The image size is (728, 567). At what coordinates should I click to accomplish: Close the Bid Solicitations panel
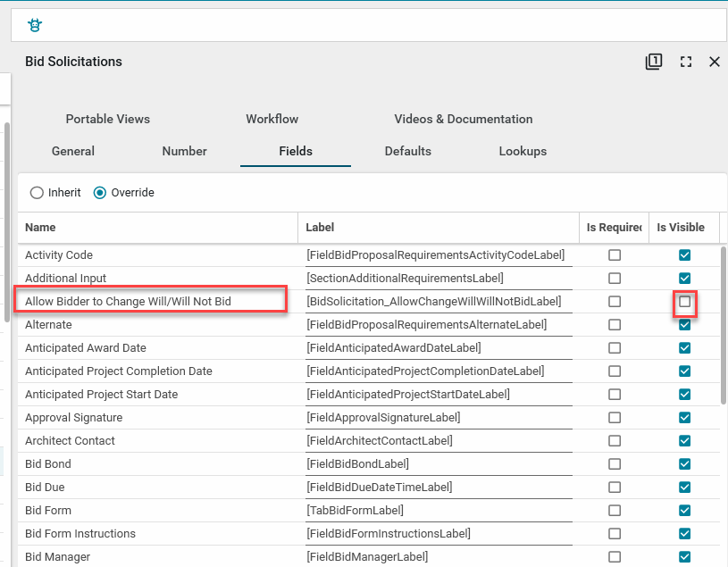(714, 62)
